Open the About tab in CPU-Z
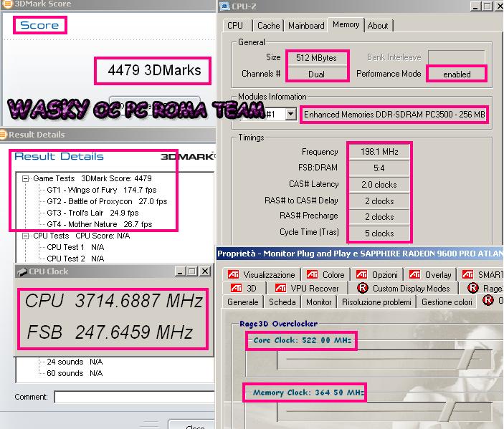Image resolution: width=504 pixels, height=429 pixels. [378, 26]
